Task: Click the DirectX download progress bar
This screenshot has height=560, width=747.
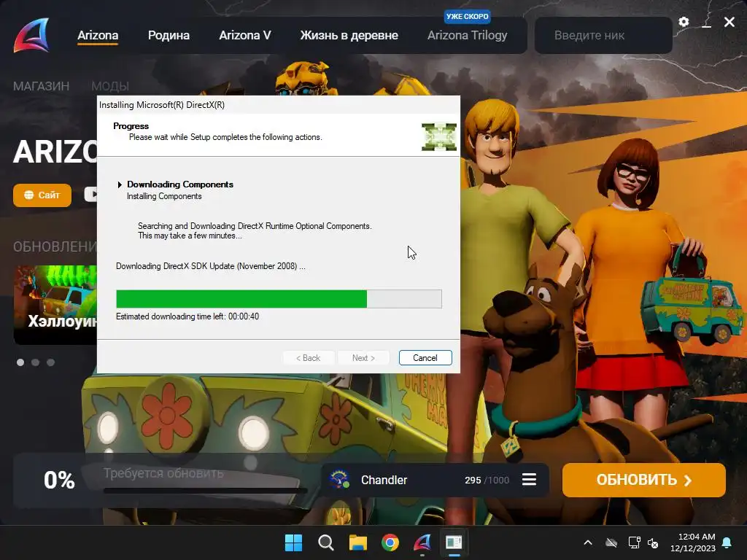Action: (x=279, y=298)
